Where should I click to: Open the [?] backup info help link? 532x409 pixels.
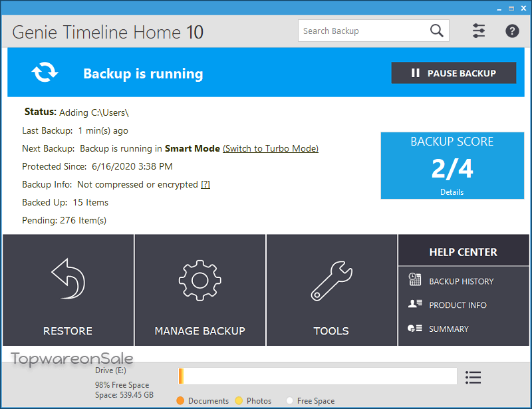[205, 185]
